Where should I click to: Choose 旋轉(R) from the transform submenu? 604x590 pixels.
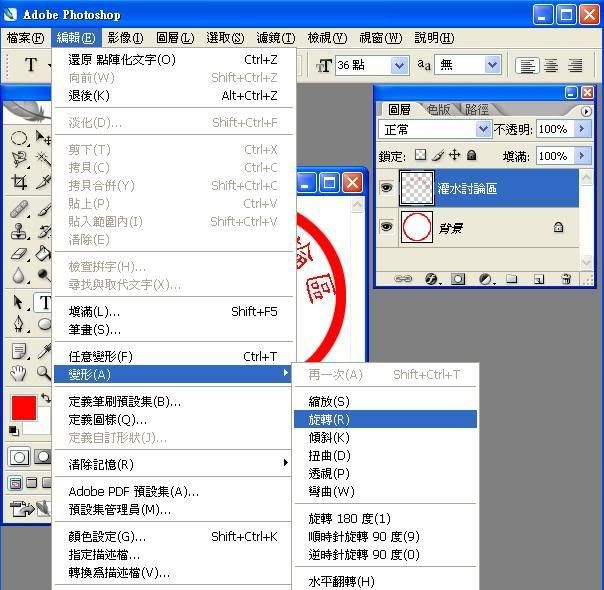point(385,419)
